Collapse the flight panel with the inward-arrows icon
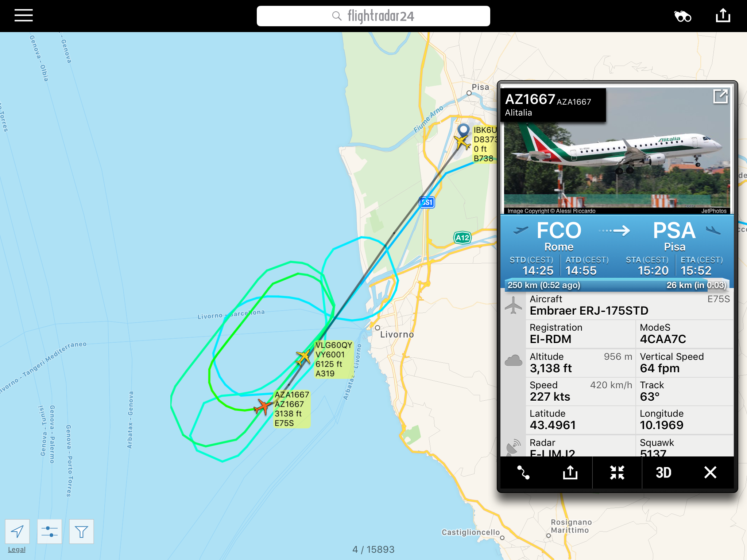 point(617,472)
